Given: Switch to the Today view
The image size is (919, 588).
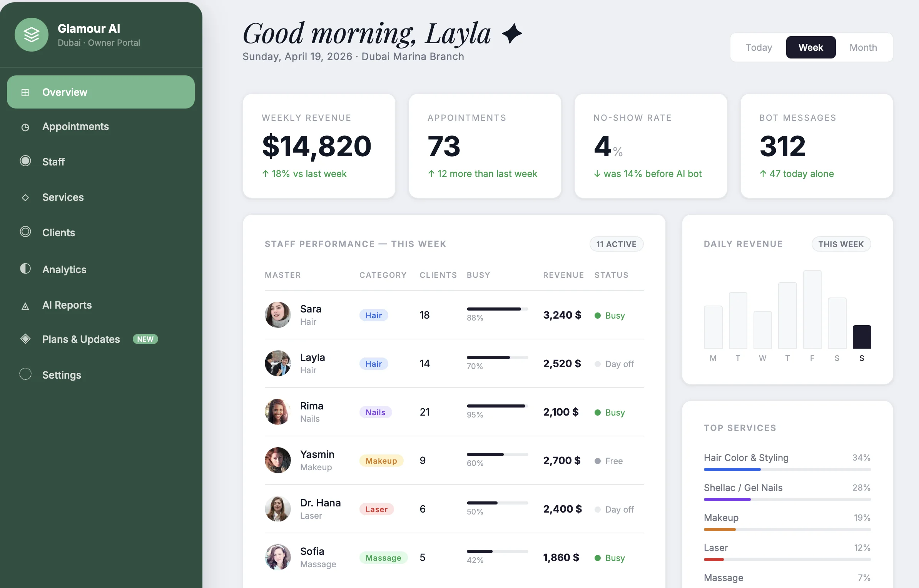Looking at the screenshot, I should pyautogui.click(x=759, y=47).
